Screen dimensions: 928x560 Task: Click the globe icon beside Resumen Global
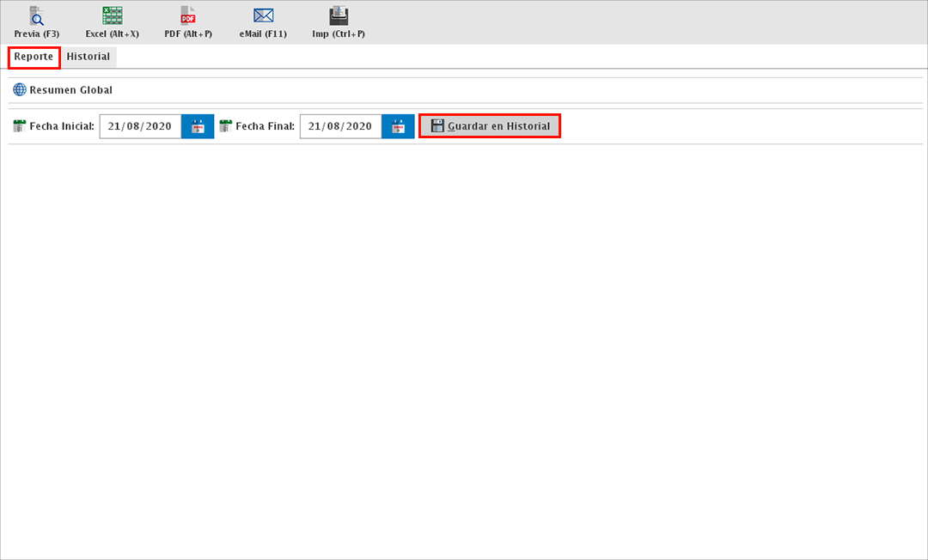point(20,90)
